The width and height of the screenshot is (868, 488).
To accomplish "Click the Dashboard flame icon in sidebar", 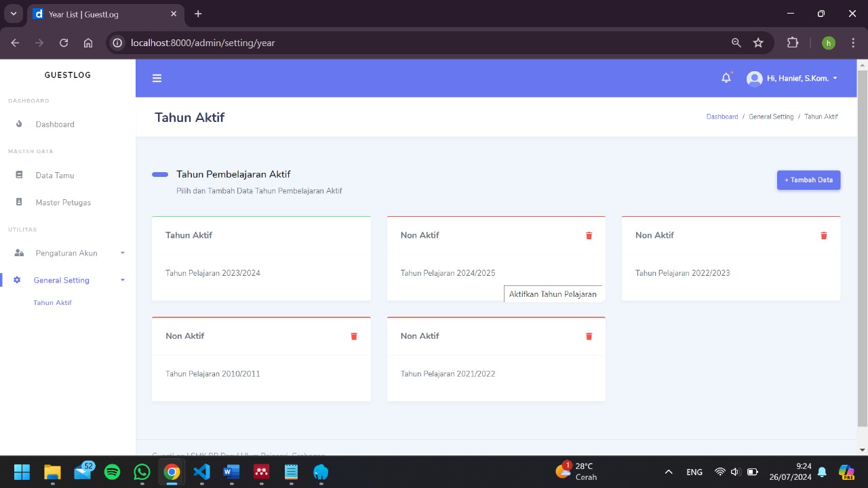I will (19, 124).
